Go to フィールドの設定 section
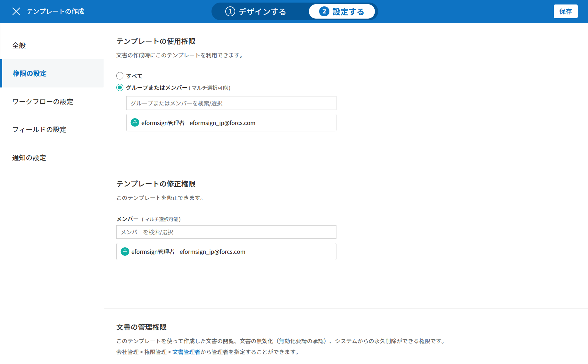Screen dimensions: 588x364 point(39,129)
